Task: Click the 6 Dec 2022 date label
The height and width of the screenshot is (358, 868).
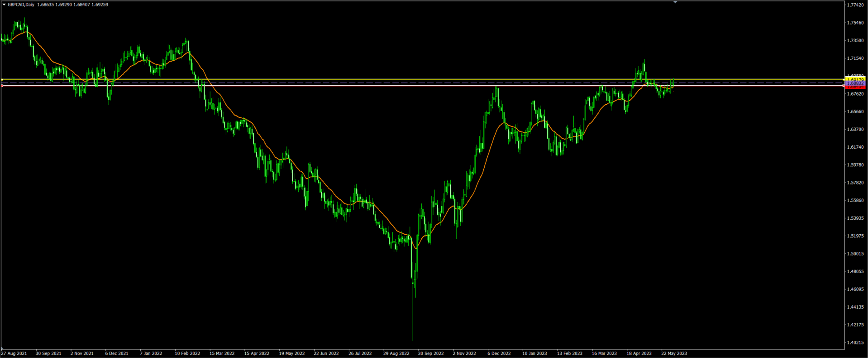Action: tap(499, 353)
